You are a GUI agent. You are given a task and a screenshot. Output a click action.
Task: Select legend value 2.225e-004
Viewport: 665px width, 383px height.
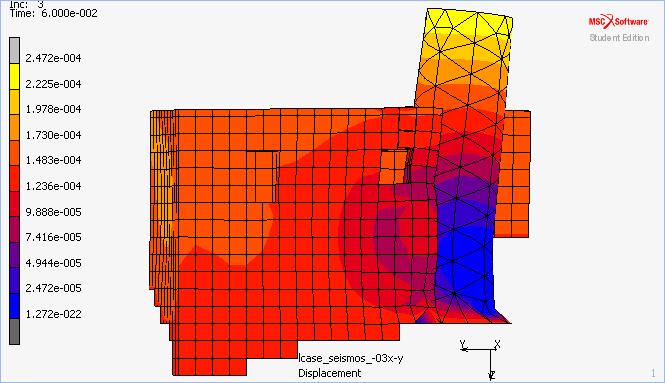[53, 84]
